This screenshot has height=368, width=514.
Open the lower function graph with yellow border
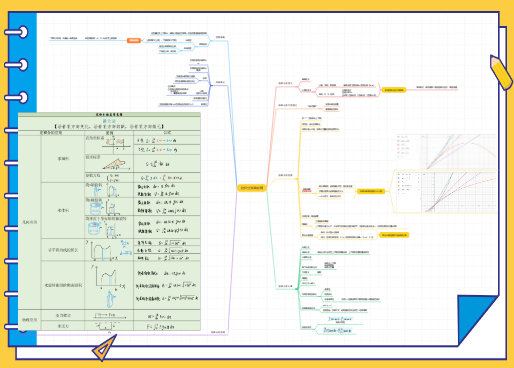point(446,192)
